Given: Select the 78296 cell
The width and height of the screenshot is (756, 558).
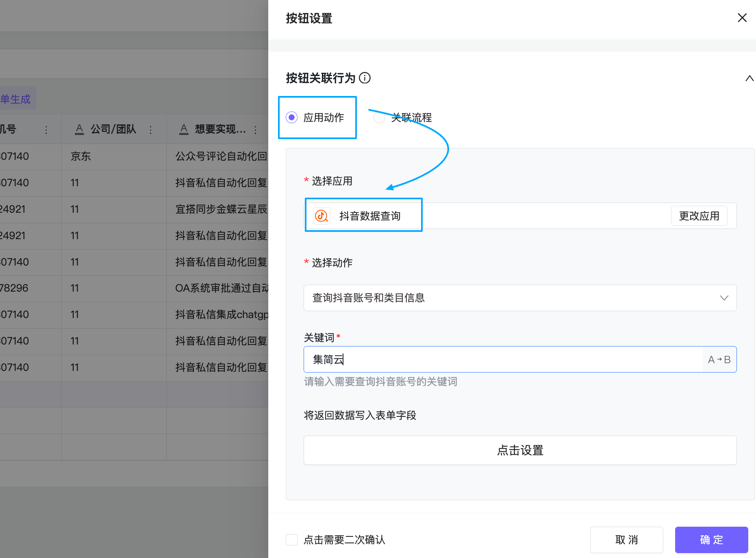Looking at the screenshot, I should [x=30, y=288].
